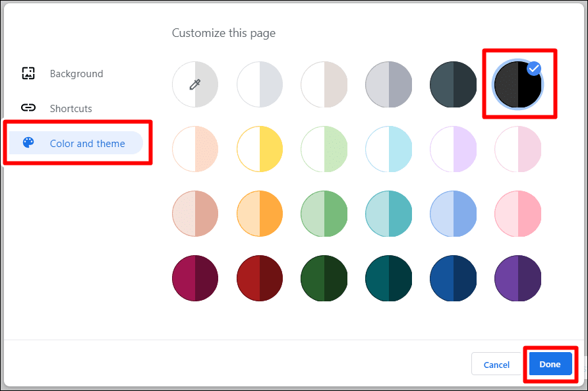Click the blue checkmark on the black theme
This screenshot has width=588, height=391.
click(534, 69)
